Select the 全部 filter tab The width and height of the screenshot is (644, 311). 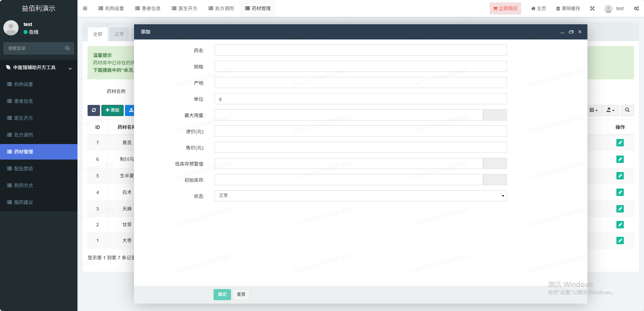point(98,34)
